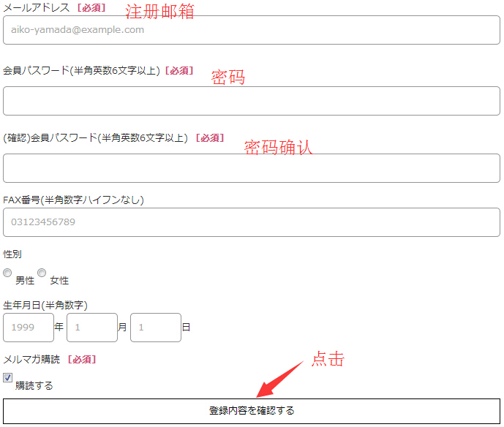
Task: Click the FAX番号(半角数字ハイフンなし) label
Action: [x=73, y=200]
